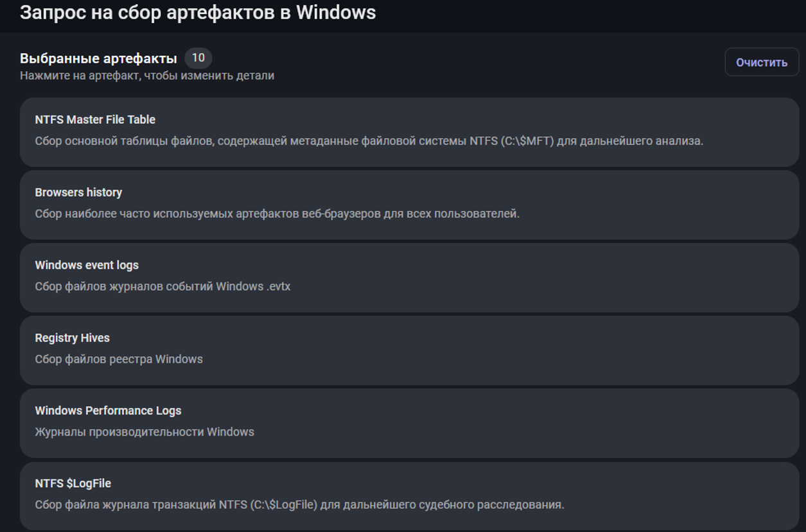
Task: Click the .evtx text in event logs description
Action: 278,286
